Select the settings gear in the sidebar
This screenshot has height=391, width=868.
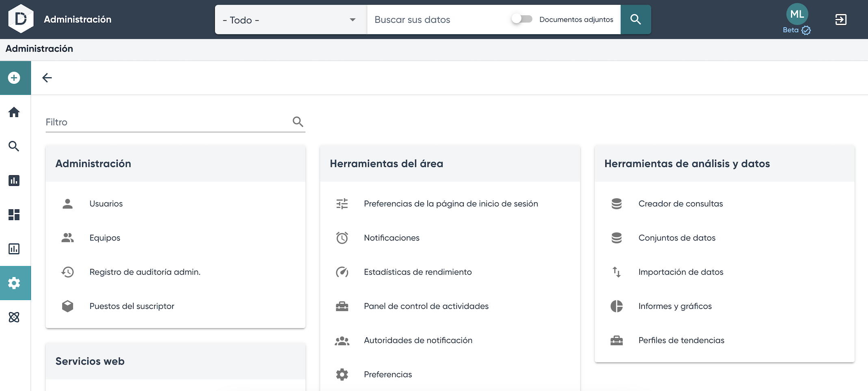click(x=14, y=283)
